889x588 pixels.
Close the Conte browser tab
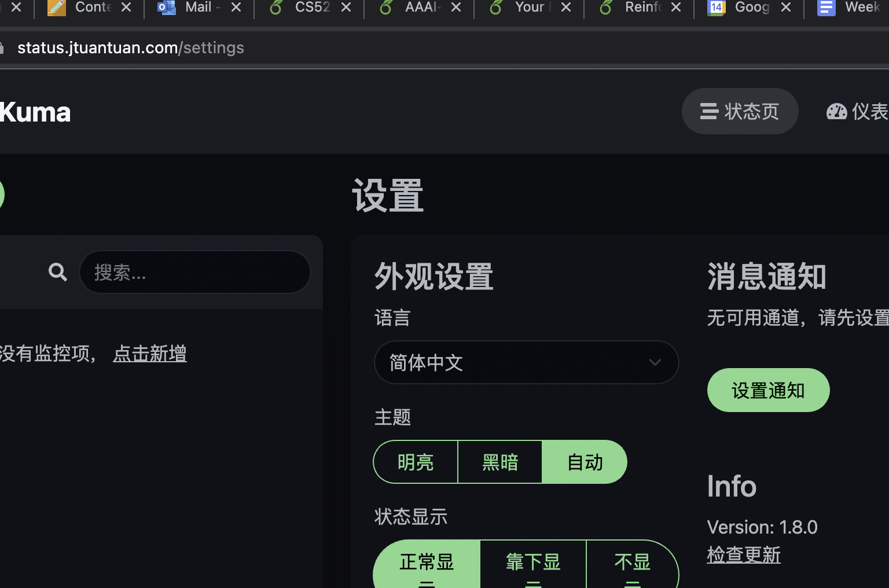click(126, 8)
